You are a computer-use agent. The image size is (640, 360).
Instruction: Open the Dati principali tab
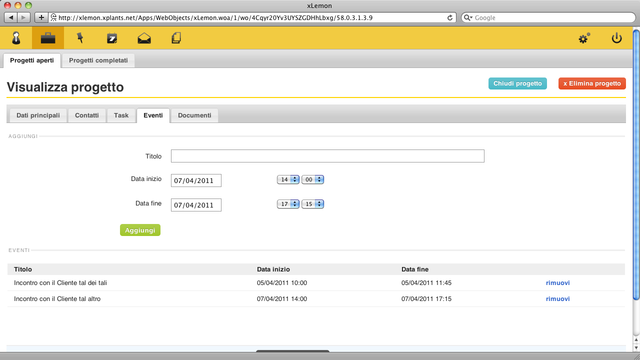point(38,115)
